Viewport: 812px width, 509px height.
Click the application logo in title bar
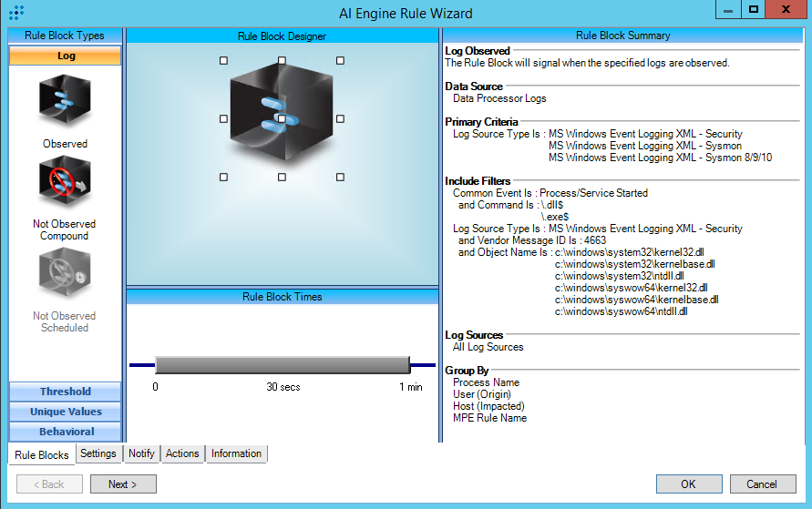(x=15, y=12)
